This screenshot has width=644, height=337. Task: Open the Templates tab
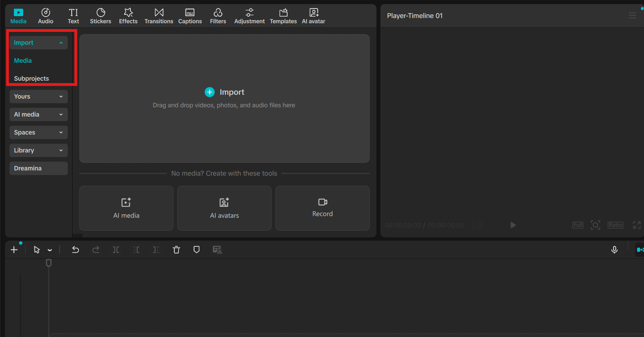tap(283, 16)
